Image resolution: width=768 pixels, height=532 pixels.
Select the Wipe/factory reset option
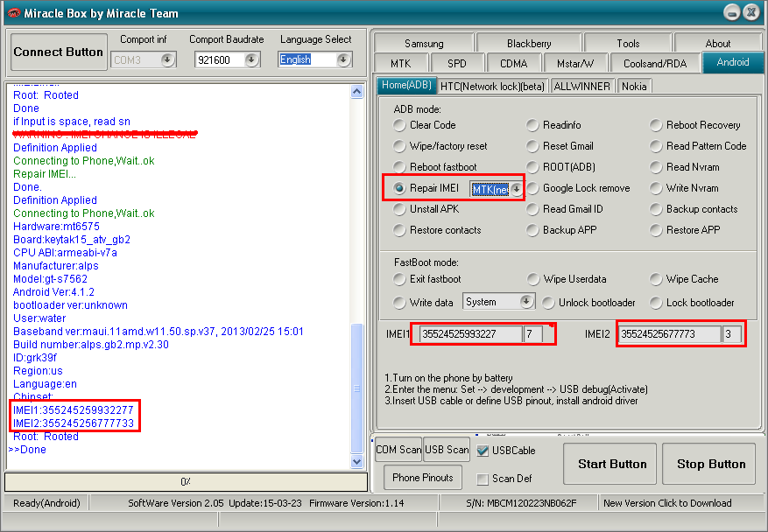click(440, 146)
